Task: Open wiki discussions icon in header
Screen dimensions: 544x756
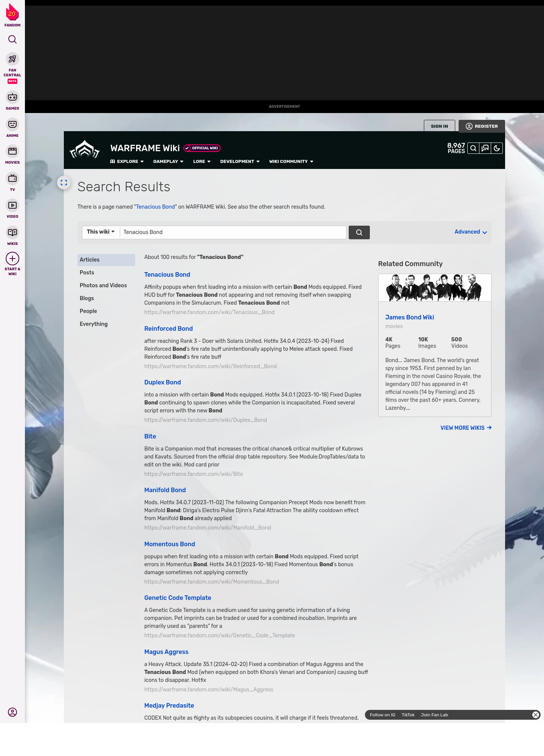Action: point(485,148)
